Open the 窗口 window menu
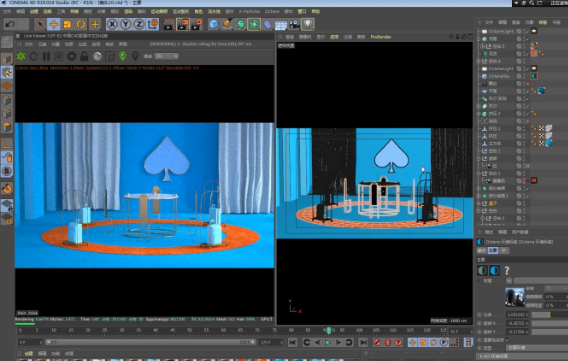Viewport: 568px width, 361px height. point(302,12)
